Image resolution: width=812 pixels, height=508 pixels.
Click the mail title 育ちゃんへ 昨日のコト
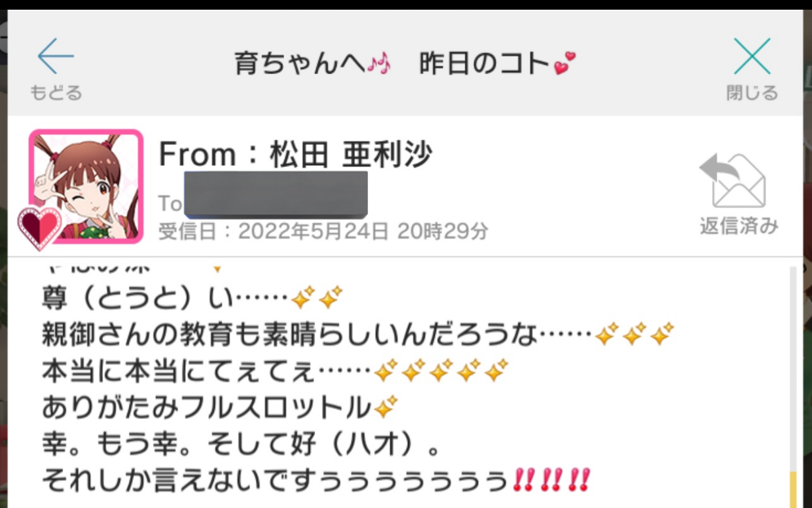(x=405, y=64)
